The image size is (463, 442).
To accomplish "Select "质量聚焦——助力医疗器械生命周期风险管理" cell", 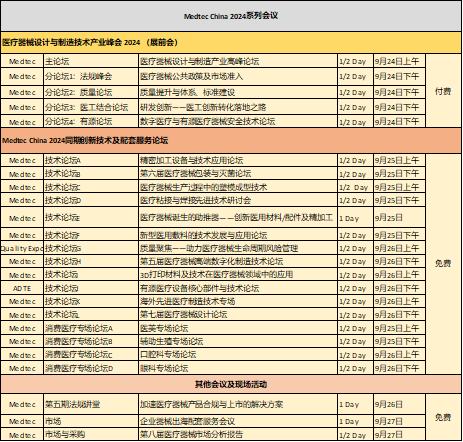I will click(x=238, y=248).
